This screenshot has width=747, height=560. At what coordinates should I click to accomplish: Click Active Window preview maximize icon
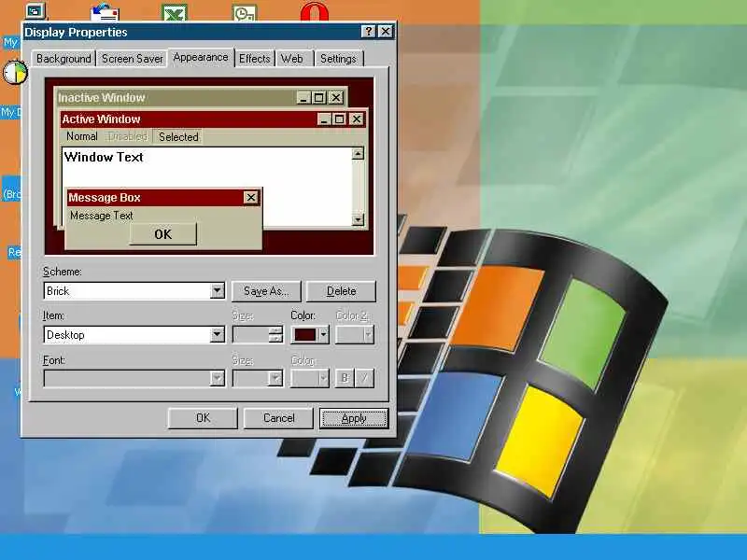tap(339, 119)
